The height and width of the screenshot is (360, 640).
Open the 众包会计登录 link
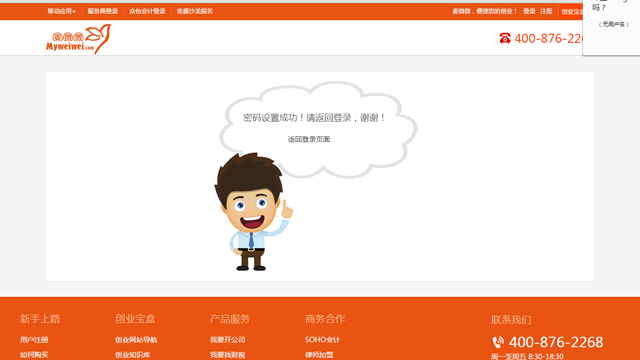(x=147, y=11)
